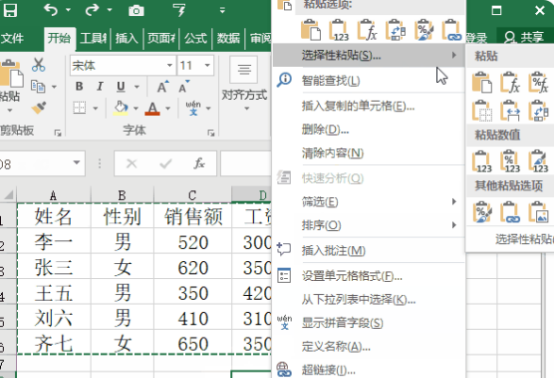Choose paste formulas icon in 粘贴选项 row
The height and width of the screenshot is (379, 554).
367,30
